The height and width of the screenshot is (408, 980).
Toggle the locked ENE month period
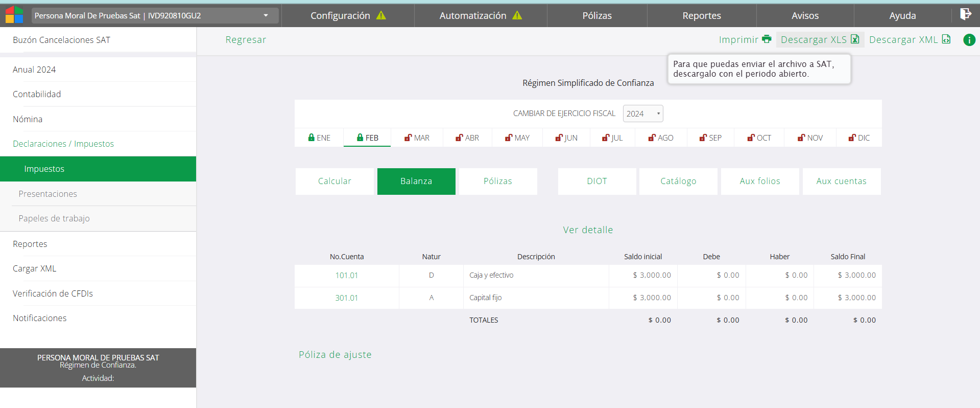click(x=319, y=138)
